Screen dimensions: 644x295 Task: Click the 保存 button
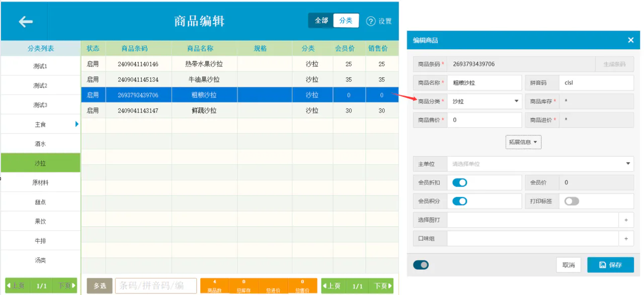pos(610,265)
